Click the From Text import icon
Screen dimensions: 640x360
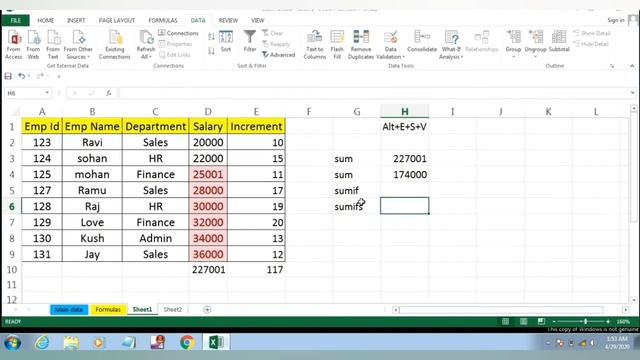[53, 44]
